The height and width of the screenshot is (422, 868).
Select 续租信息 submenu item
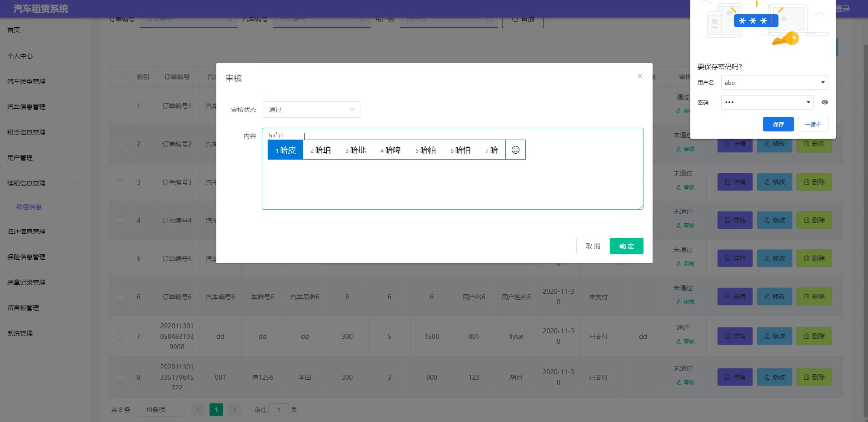tap(29, 207)
